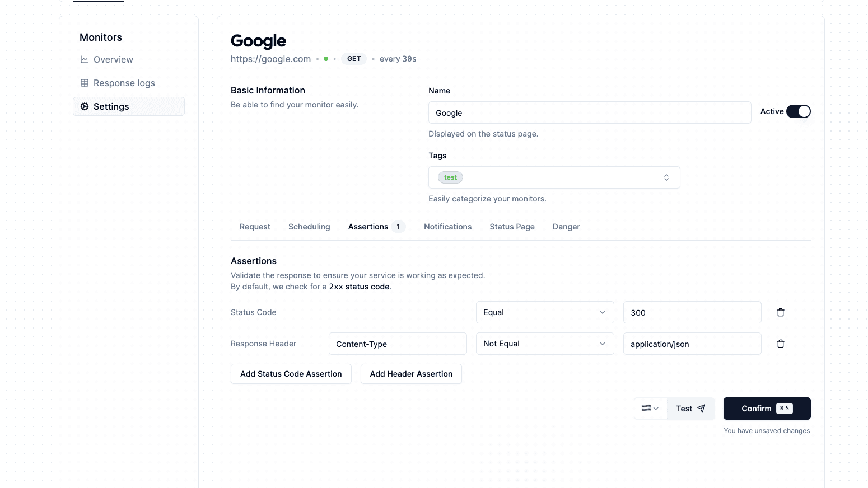Switch to the Request tab

click(255, 227)
